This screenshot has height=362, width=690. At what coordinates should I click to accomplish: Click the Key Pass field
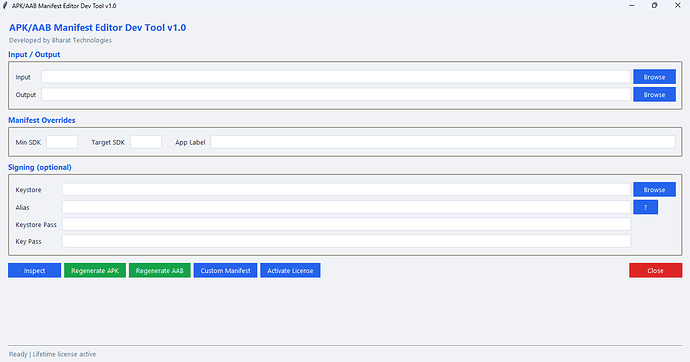(x=346, y=241)
